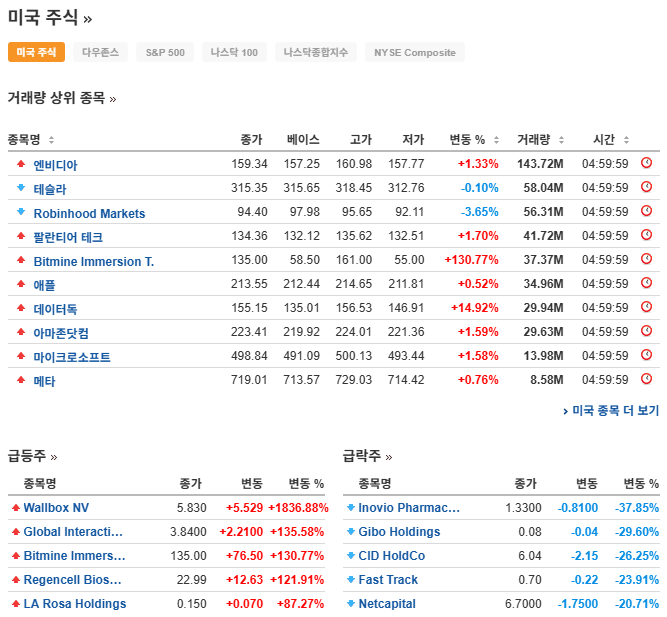Open the 급락주 » heading link
667x617 pixels.
click(x=368, y=456)
